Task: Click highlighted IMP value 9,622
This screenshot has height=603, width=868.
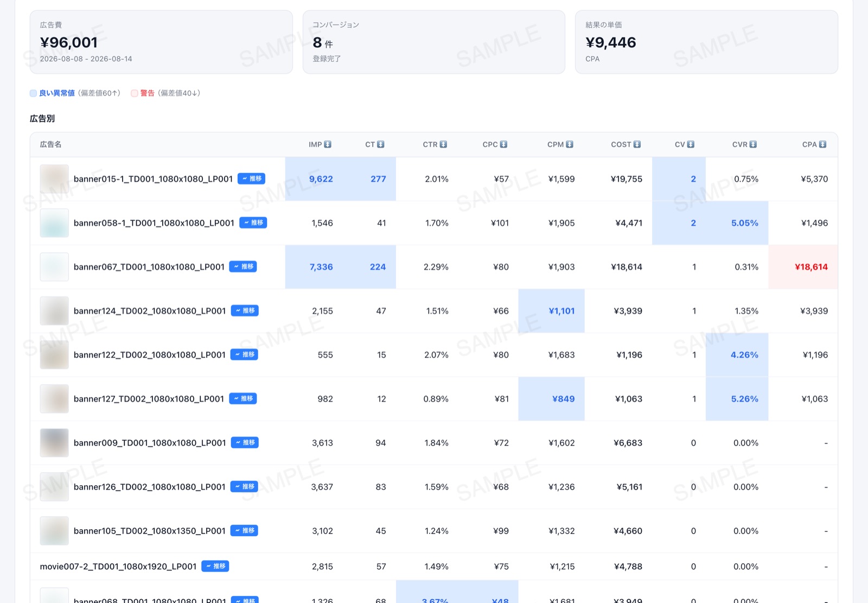Action: click(321, 179)
